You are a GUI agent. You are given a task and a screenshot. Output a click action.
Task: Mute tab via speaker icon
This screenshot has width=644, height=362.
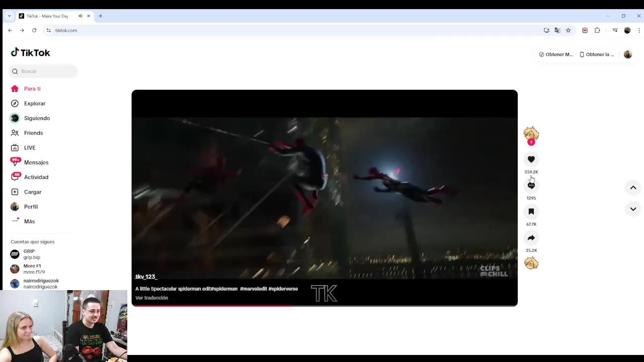click(x=80, y=16)
